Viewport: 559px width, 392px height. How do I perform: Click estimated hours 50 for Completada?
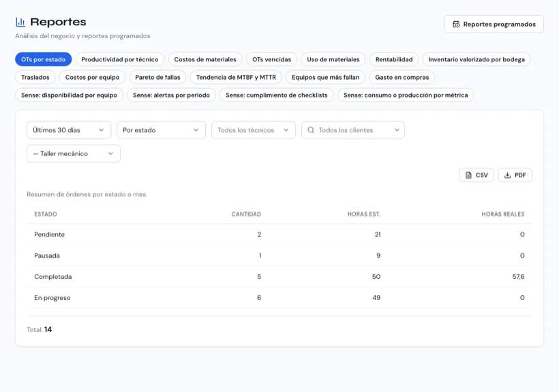coord(376,277)
